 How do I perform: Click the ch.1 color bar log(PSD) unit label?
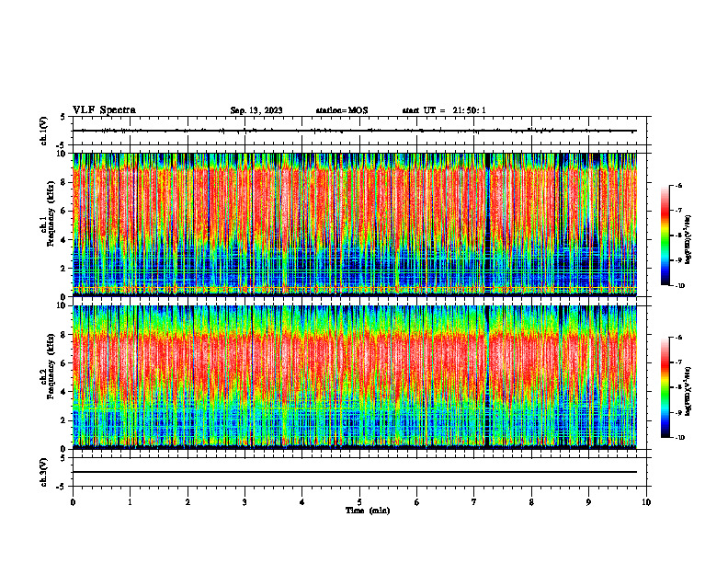pos(689,240)
